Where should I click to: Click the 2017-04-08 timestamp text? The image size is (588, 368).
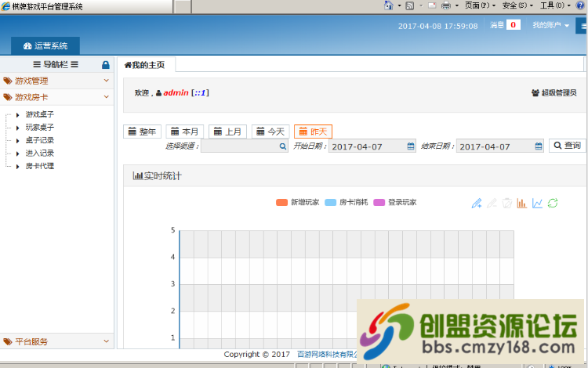(x=437, y=26)
